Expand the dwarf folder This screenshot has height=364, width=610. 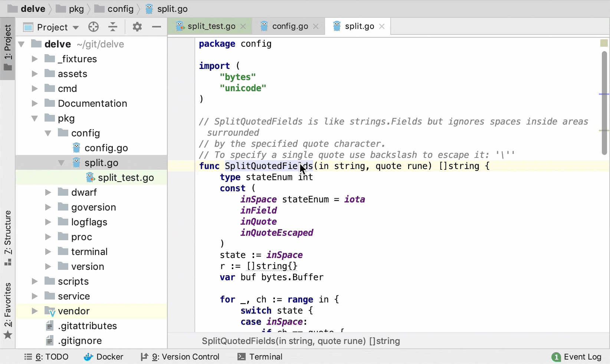tap(48, 192)
